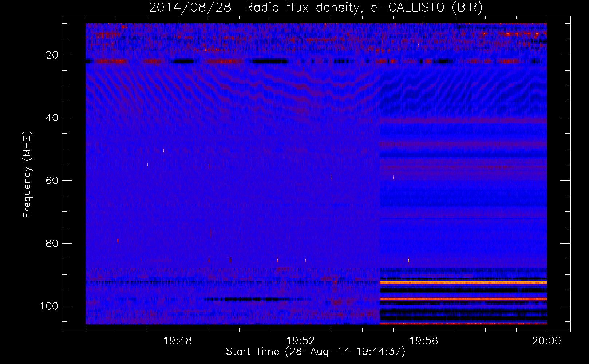Select the 19:48 time tick label
Screen dimensions: 589x364
coord(178,341)
